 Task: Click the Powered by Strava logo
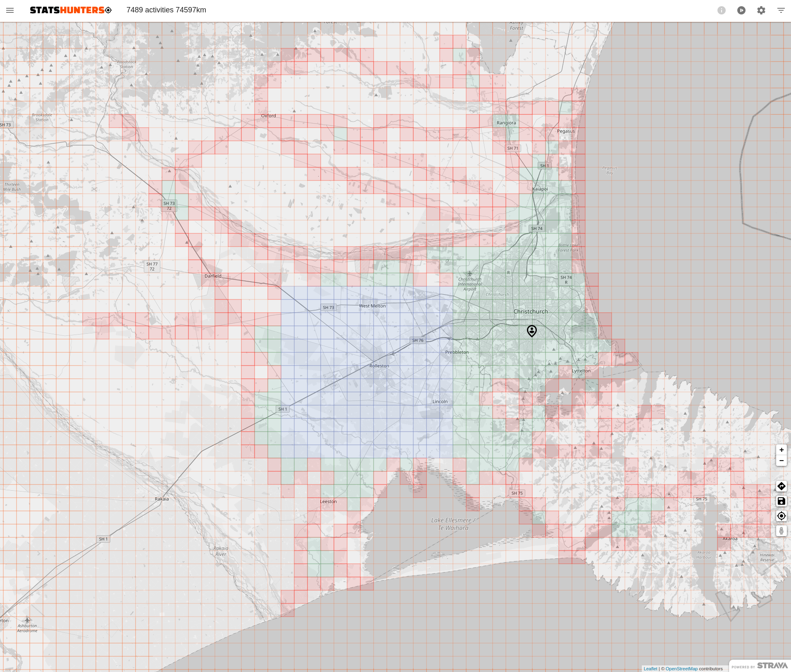pyautogui.click(x=760, y=666)
